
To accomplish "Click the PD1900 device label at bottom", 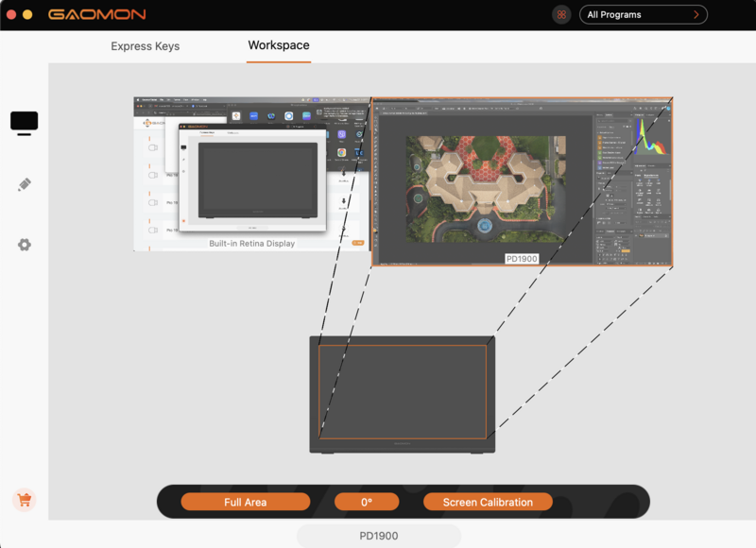I will click(x=379, y=536).
